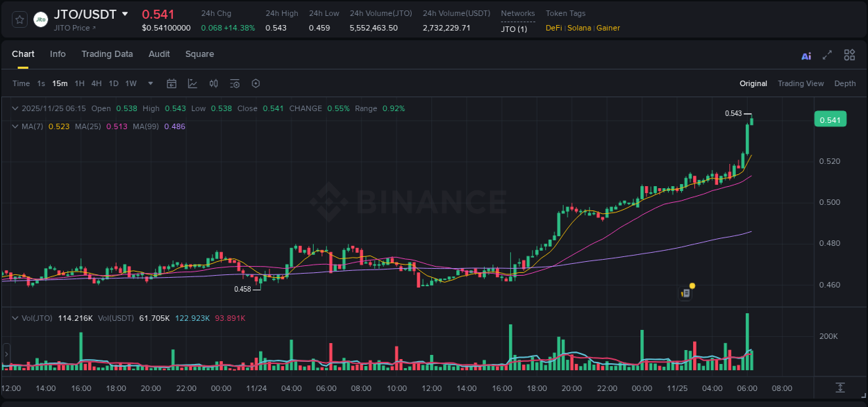
Task: Open the Solana token tag link
Action: (582, 28)
